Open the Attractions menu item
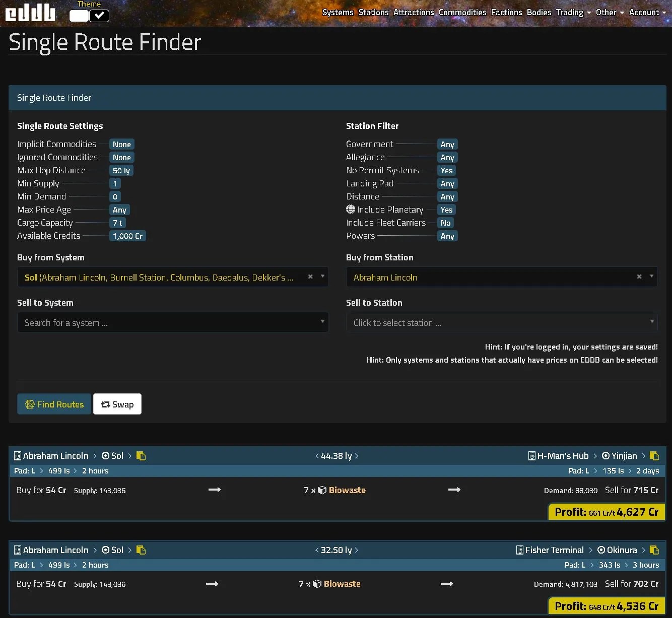The height and width of the screenshot is (618, 672). click(414, 12)
